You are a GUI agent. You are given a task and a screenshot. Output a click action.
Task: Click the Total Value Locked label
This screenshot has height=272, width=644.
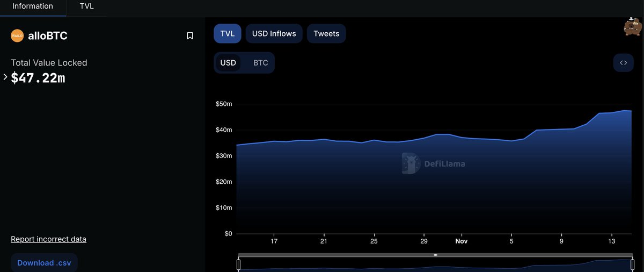click(x=49, y=63)
